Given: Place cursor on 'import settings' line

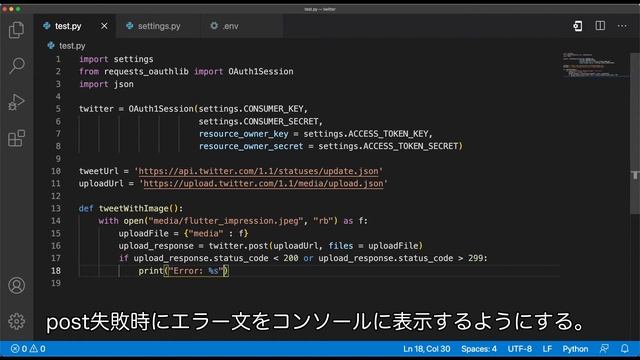Looking at the screenshot, I should [116, 59].
